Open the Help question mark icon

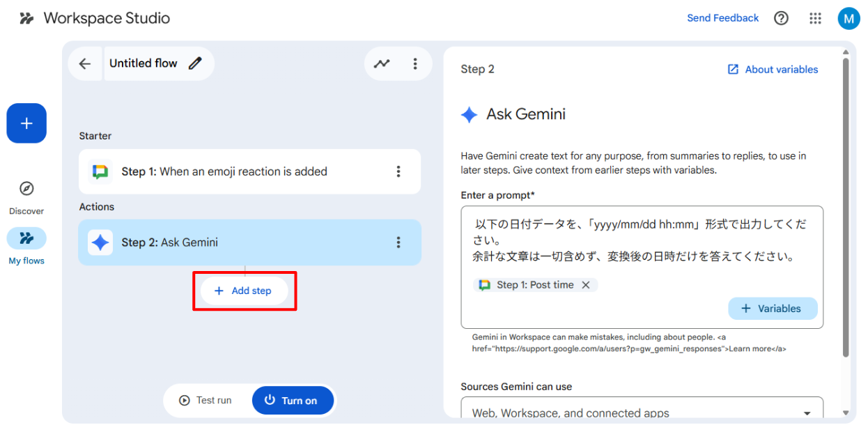tap(782, 19)
